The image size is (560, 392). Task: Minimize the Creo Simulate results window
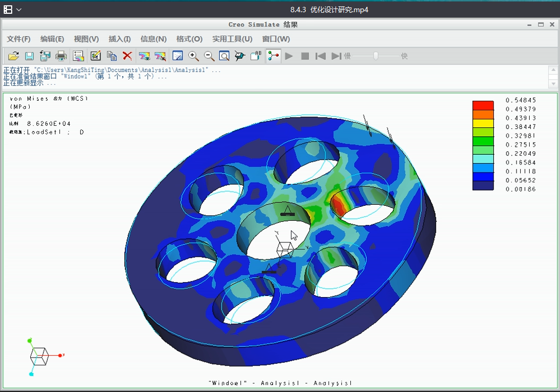tap(529, 24)
